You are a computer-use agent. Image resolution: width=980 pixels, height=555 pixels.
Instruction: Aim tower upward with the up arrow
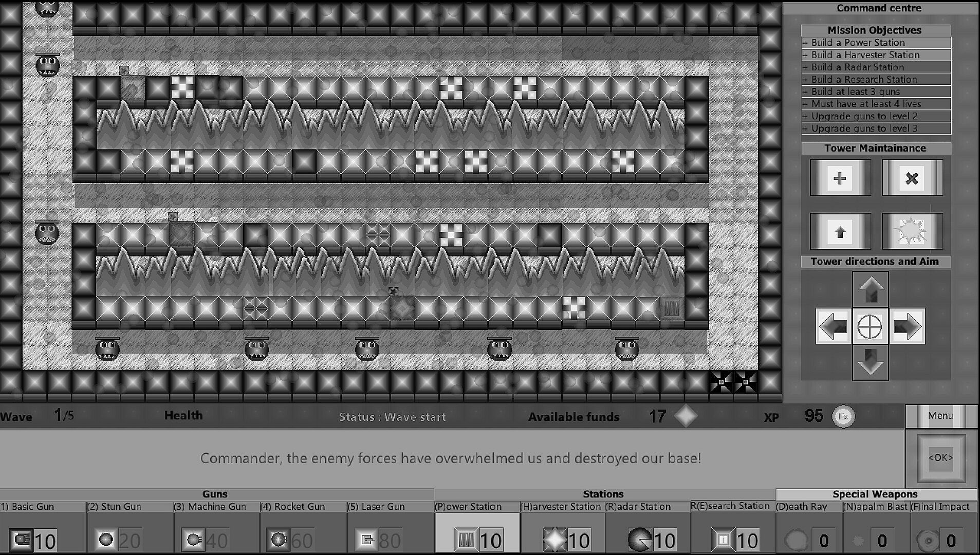(x=871, y=290)
